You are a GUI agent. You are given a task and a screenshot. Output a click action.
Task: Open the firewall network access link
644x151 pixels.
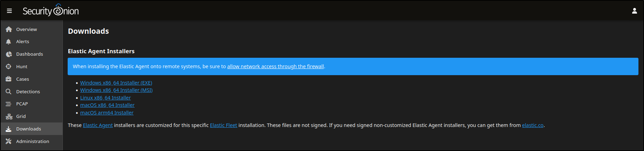pos(276,66)
